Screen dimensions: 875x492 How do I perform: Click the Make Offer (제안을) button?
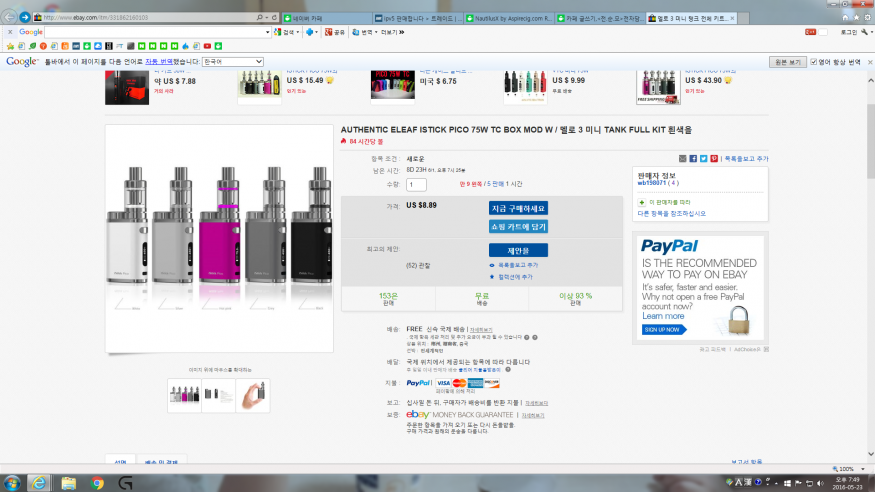(518, 250)
